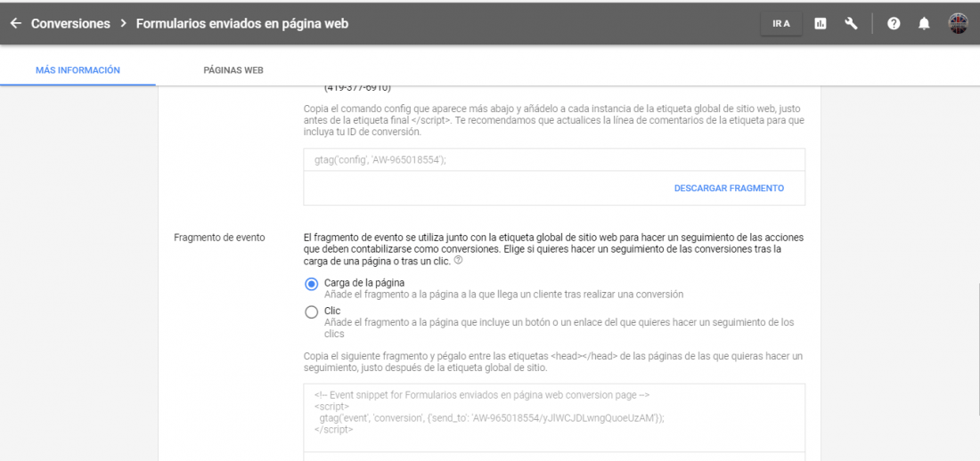Open the reports chart icon
The height and width of the screenshot is (461, 980).
(820, 24)
